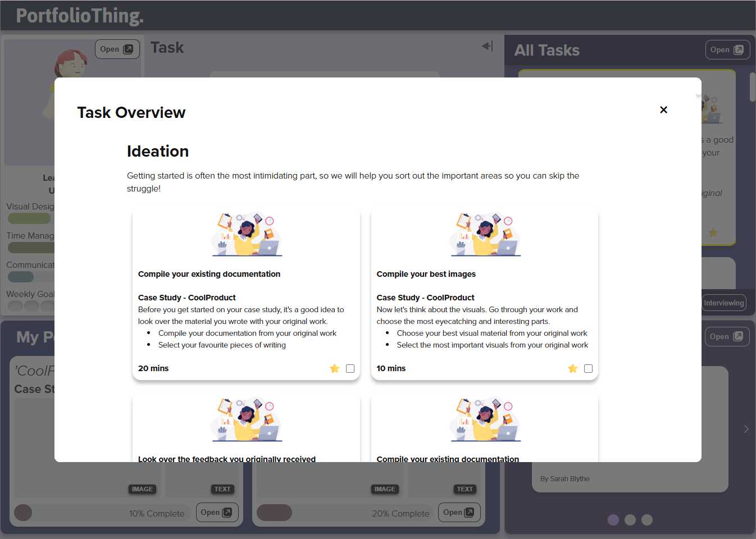
Task: Click the page scrollbar at right edge
Action: tap(752, 88)
